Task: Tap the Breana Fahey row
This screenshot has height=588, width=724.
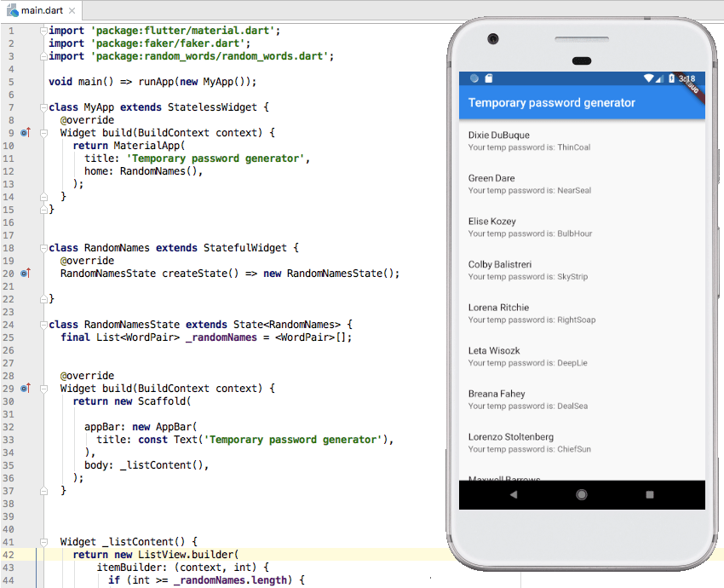Action: (582, 400)
